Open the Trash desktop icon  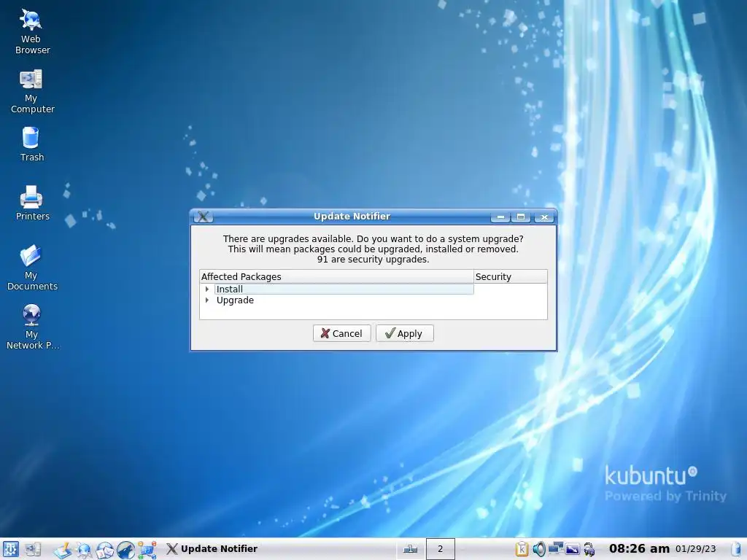pos(31,144)
